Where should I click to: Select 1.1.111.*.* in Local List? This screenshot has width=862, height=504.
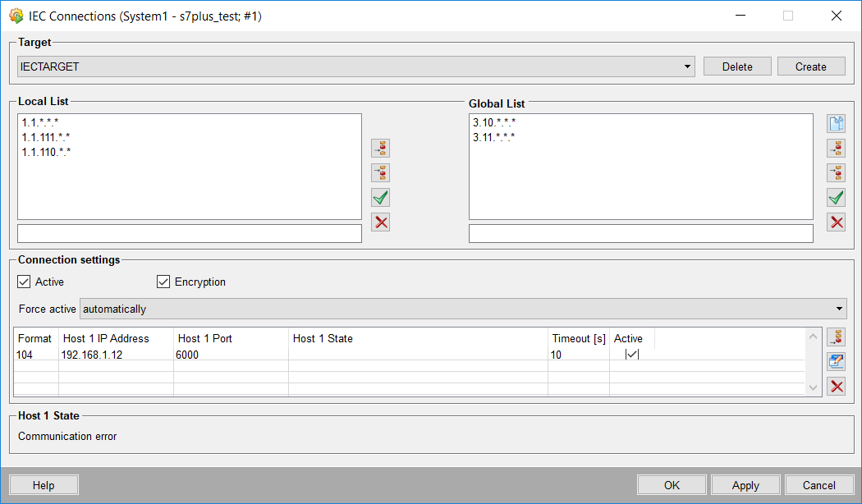(x=46, y=137)
